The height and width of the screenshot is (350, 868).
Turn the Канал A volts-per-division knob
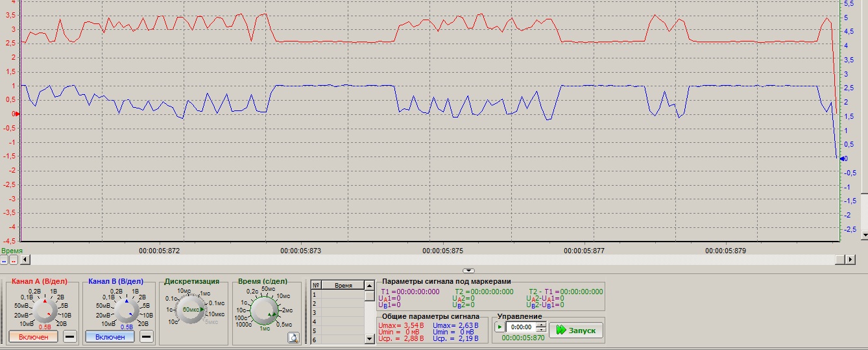pyautogui.click(x=45, y=310)
